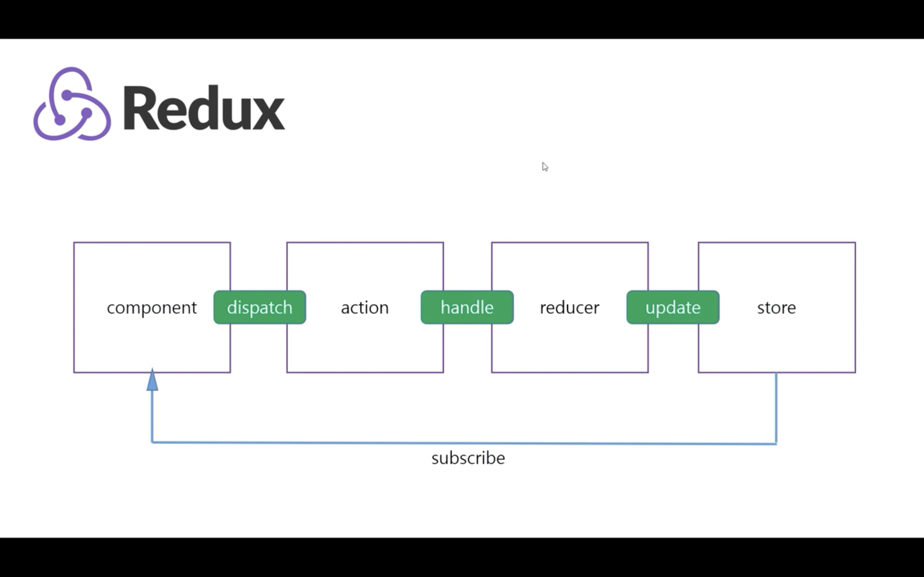The height and width of the screenshot is (577, 924).
Task: Click the Redux logo icon
Action: click(72, 103)
